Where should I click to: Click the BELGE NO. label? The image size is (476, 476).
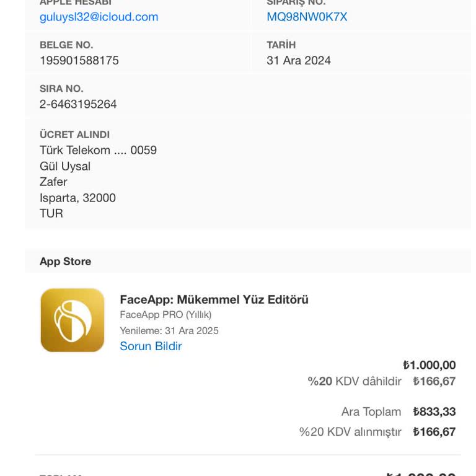tap(66, 45)
